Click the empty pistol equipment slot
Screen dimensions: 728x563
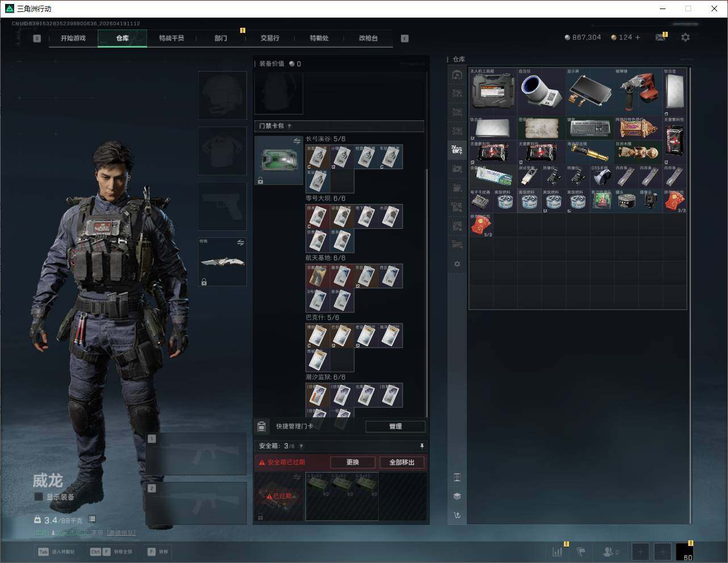coord(222,207)
